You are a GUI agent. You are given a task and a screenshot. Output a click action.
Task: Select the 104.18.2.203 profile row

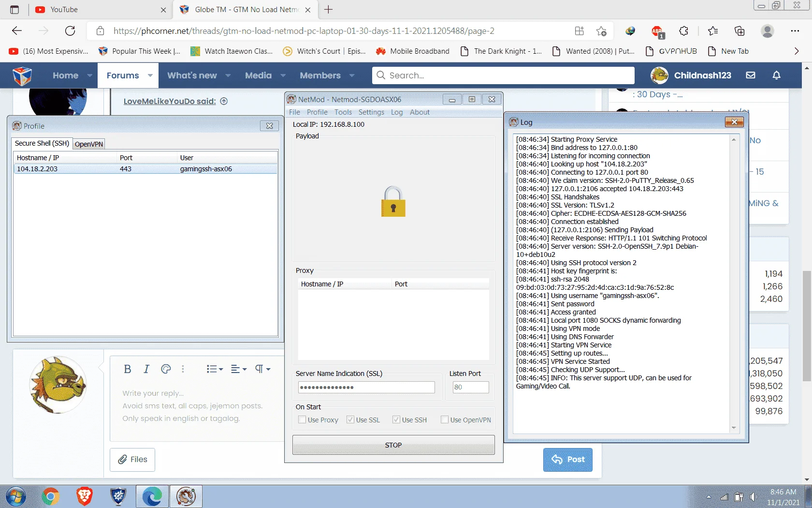coord(145,169)
